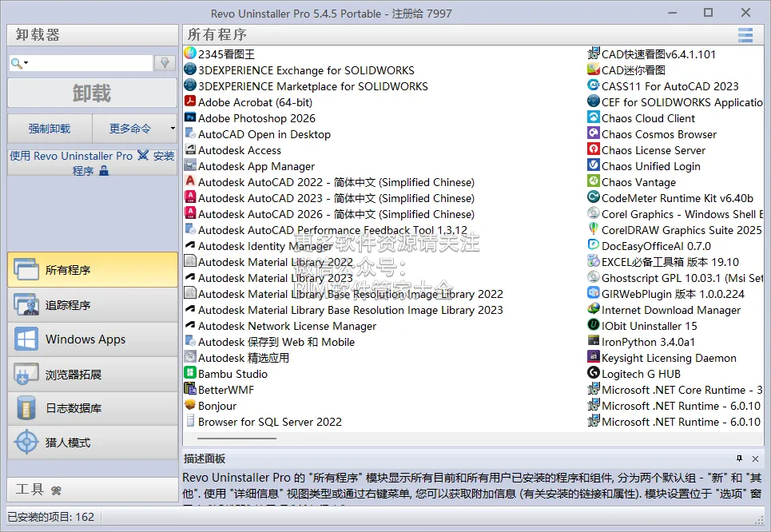The width and height of the screenshot is (771, 532).
Task: Switch to 所有程序 module
Action: [93, 269]
